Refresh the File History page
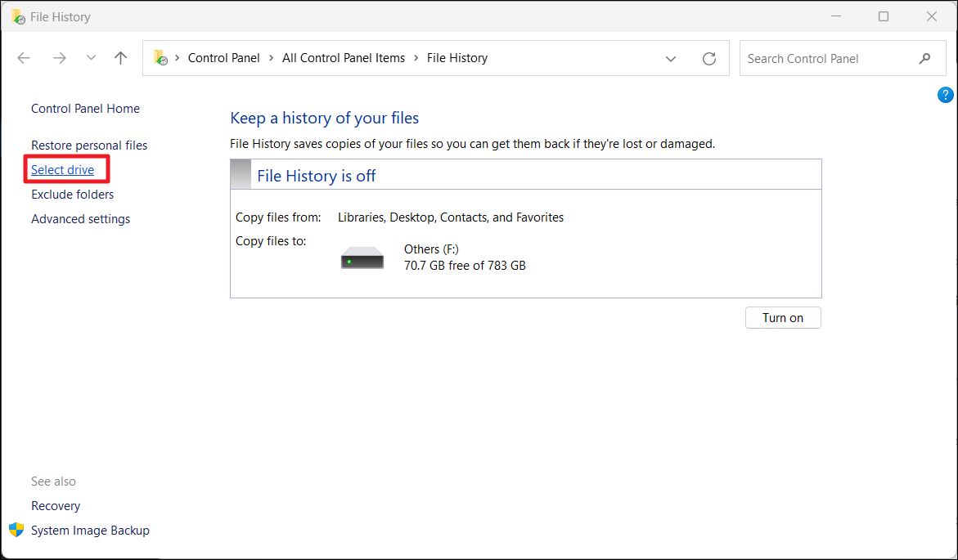This screenshot has width=958, height=560. (709, 59)
